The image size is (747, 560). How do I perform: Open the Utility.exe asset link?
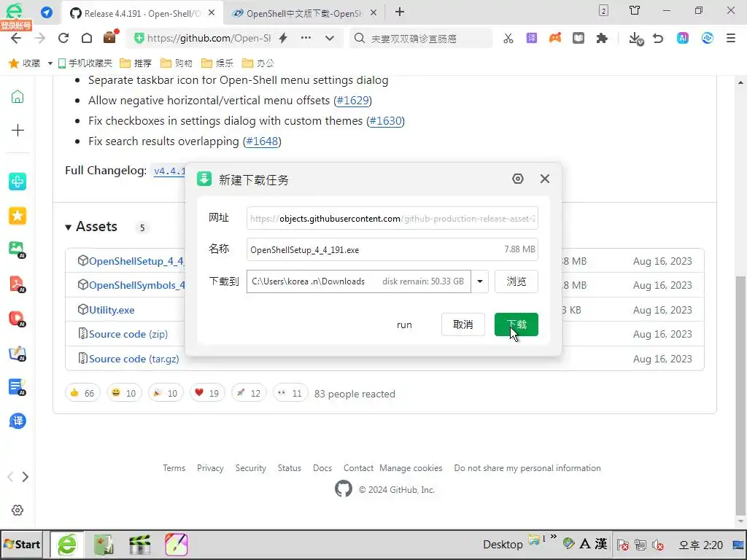coord(112,310)
